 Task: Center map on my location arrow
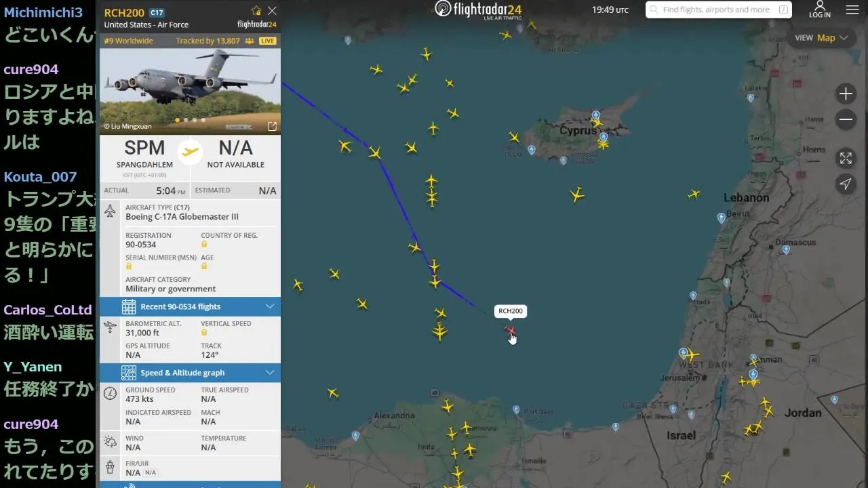coord(846,184)
